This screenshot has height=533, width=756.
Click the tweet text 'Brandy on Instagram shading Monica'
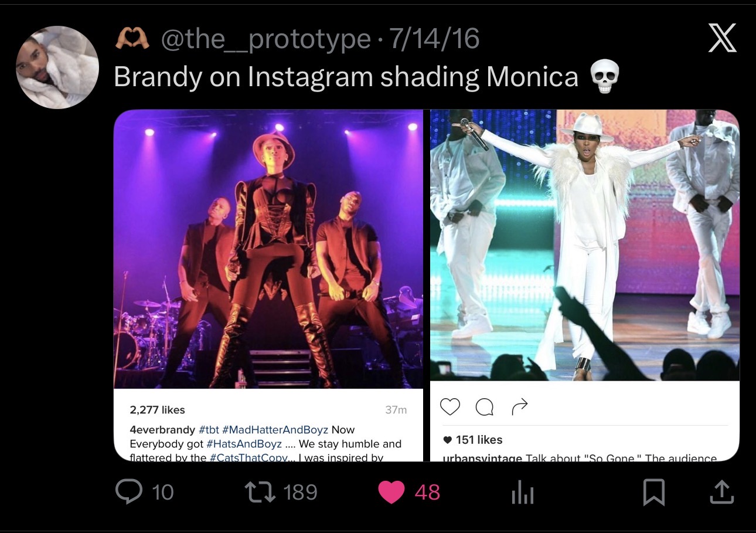[346, 77]
